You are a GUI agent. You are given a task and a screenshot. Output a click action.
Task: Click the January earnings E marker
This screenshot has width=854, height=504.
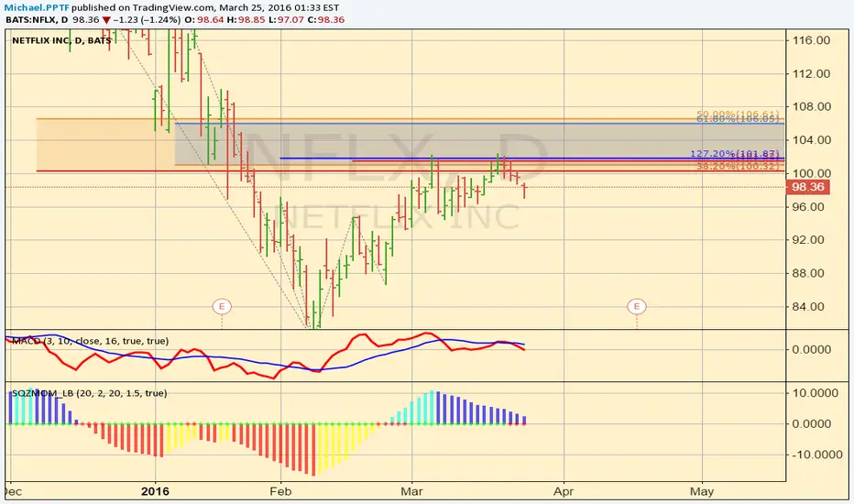coord(222,306)
